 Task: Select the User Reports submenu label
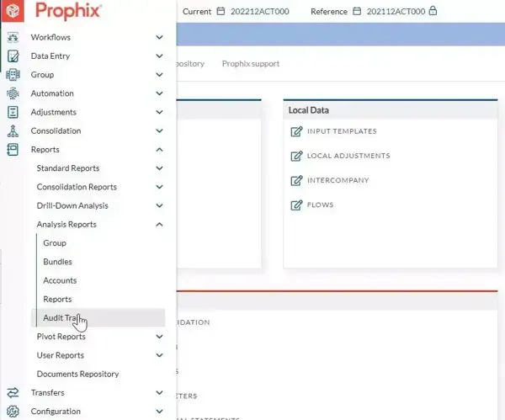[61, 355]
